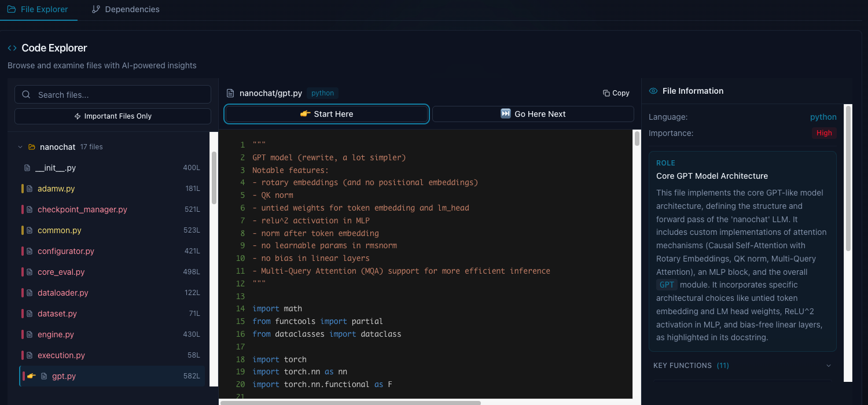Image resolution: width=868 pixels, height=405 pixels.
Task: Click the code brackets icon beside Code Explorer
Action: coord(11,48)
